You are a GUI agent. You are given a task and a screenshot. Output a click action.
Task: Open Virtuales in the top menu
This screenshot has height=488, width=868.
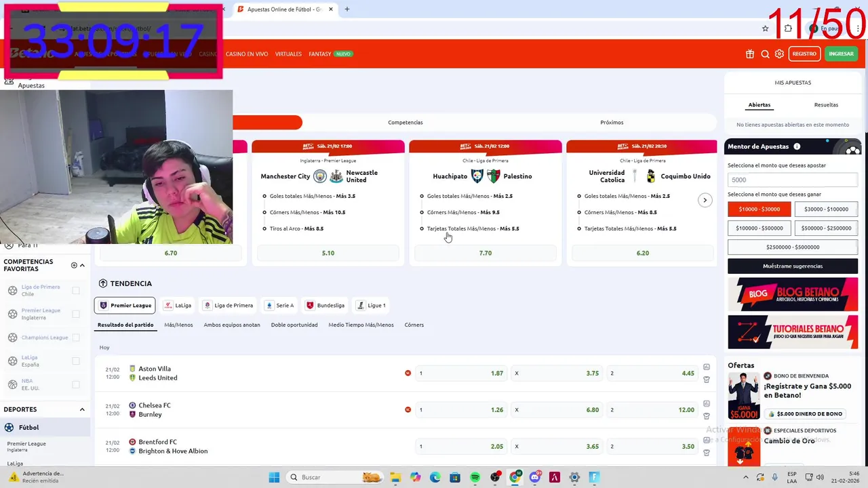[x=288, y=54]
